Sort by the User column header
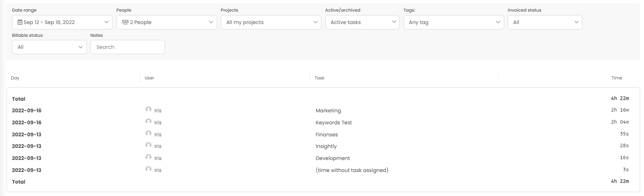 [x=149, y=78]
